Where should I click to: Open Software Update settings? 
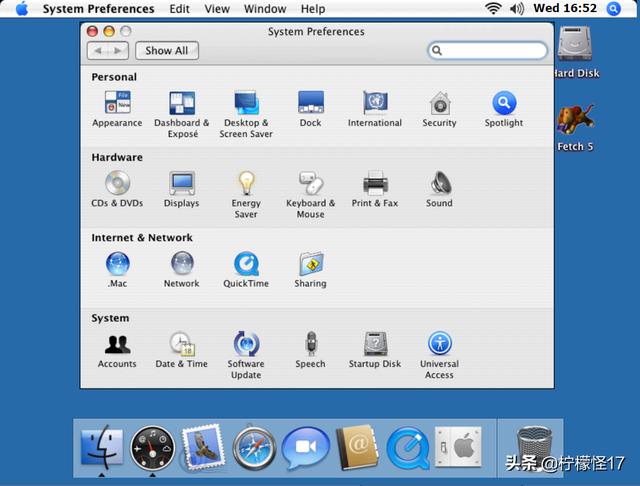pos(246,345)
